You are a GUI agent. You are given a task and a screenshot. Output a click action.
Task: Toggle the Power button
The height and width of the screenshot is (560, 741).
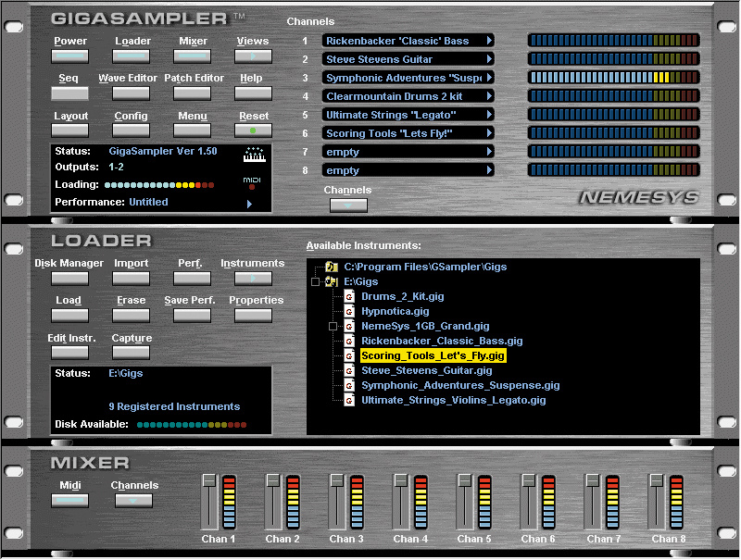(x=69, y=56)
